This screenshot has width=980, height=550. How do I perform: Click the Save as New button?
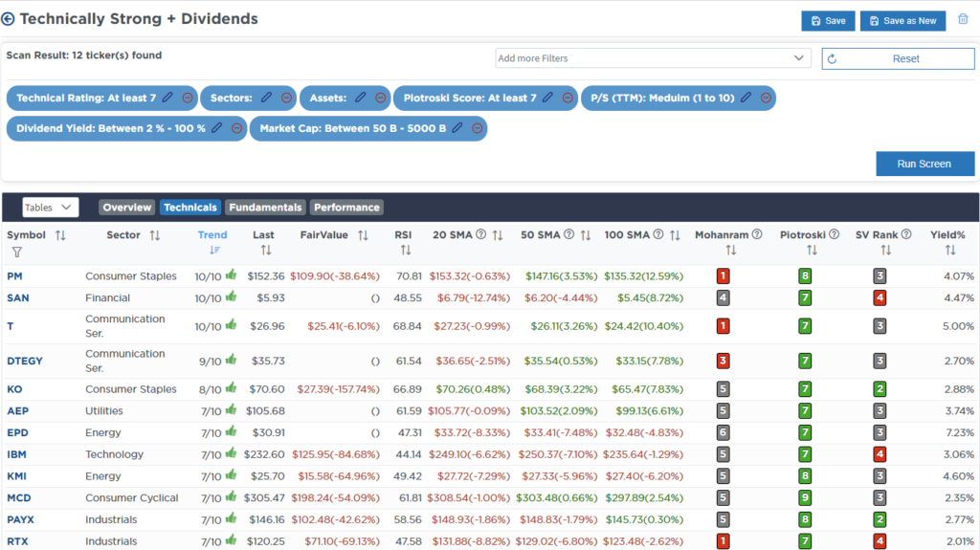(903, 21)
